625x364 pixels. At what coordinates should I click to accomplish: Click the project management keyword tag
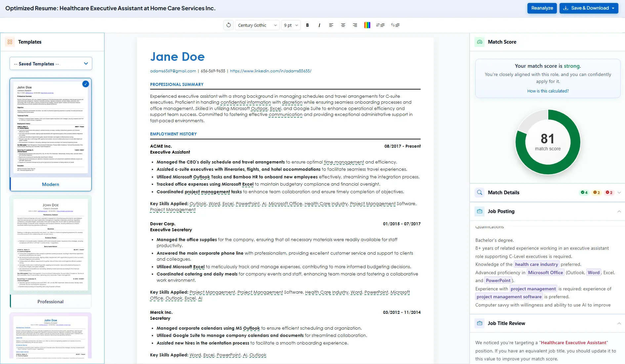coord(533,289)
